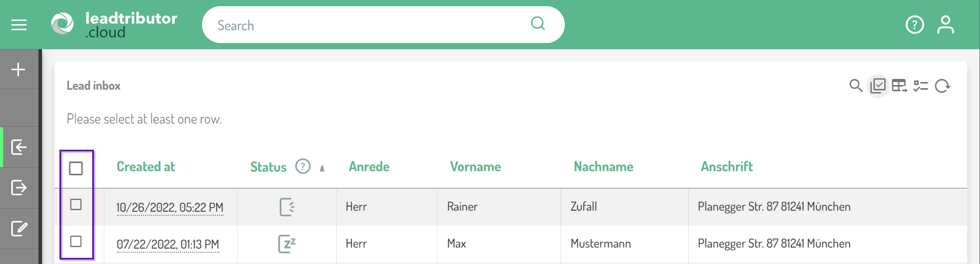
Task: Open the user account profile icon
Action: (x=946, y=25)
